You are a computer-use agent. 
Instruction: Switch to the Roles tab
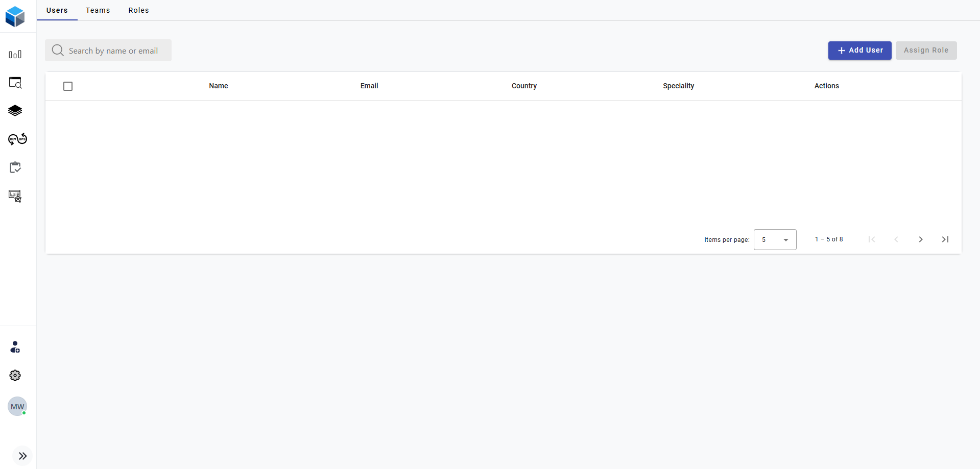[x=139, y=10]
